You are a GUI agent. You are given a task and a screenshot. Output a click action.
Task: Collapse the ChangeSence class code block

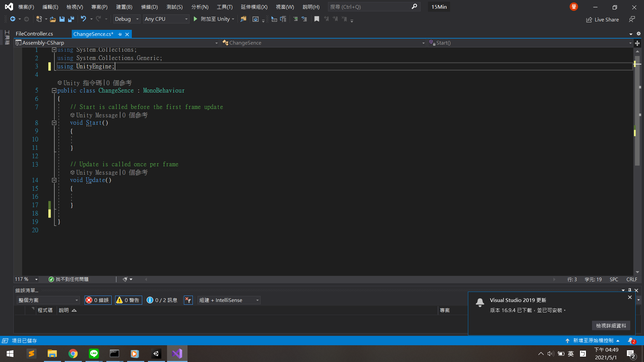[x=54, y=90]
